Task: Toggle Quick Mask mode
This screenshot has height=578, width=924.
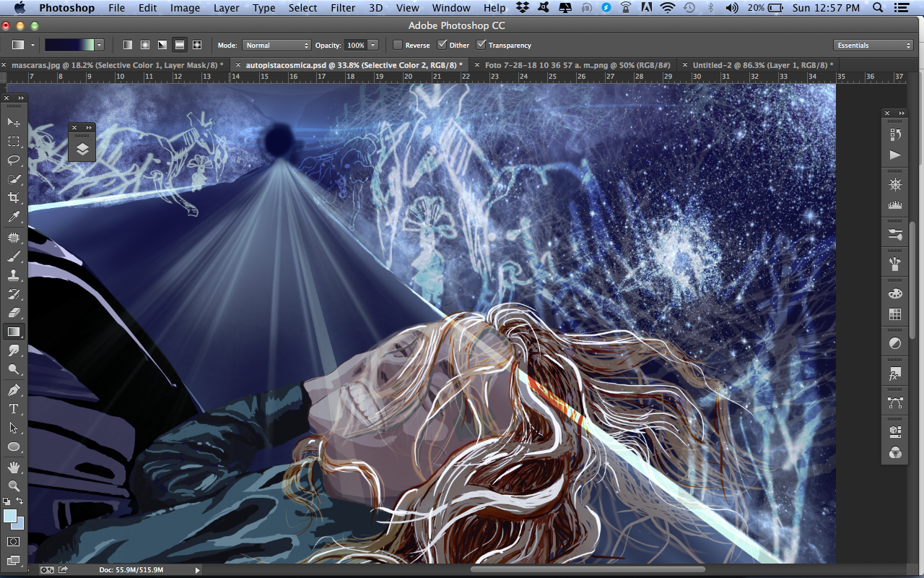Action: coord(14,541)
